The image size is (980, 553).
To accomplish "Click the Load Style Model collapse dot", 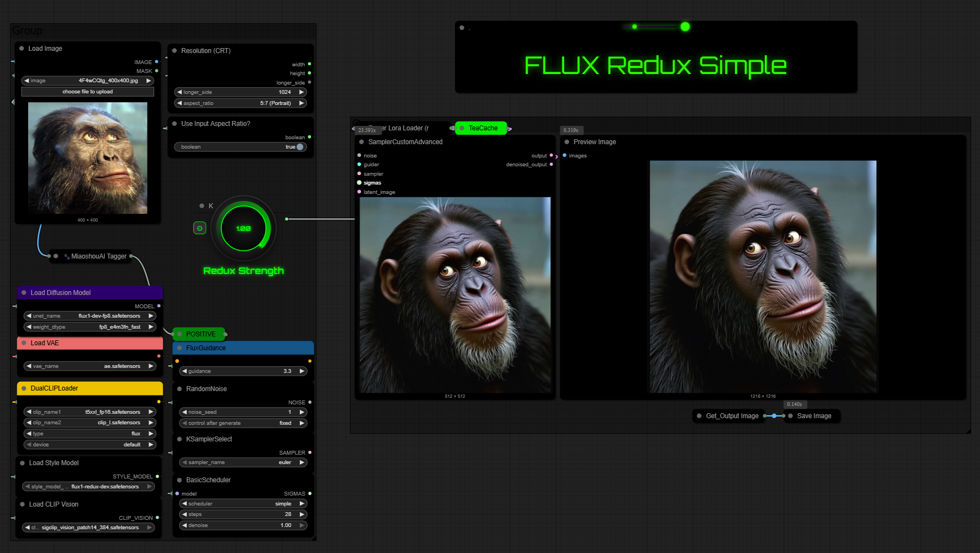I will tap(23, 463).
